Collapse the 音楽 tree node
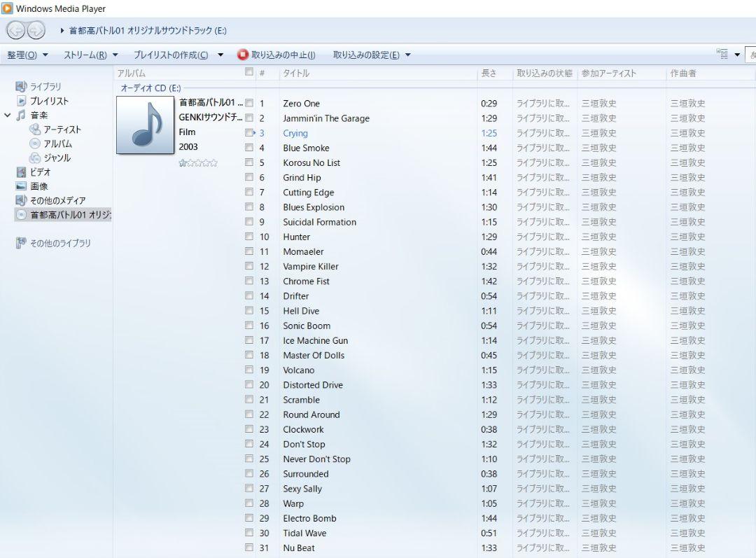Image resolution: width=756 pixels, height=558 pixels. coord(7,116)
